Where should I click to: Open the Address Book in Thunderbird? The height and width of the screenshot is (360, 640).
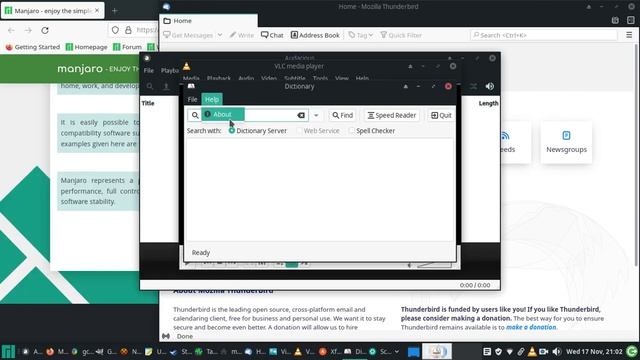[x=315, y=35]
